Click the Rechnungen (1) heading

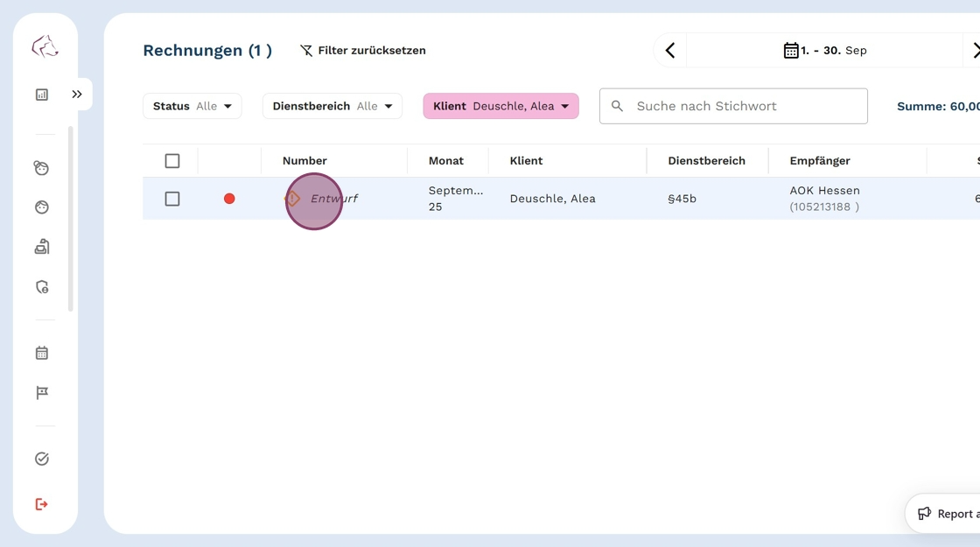(x=207, y=51)
